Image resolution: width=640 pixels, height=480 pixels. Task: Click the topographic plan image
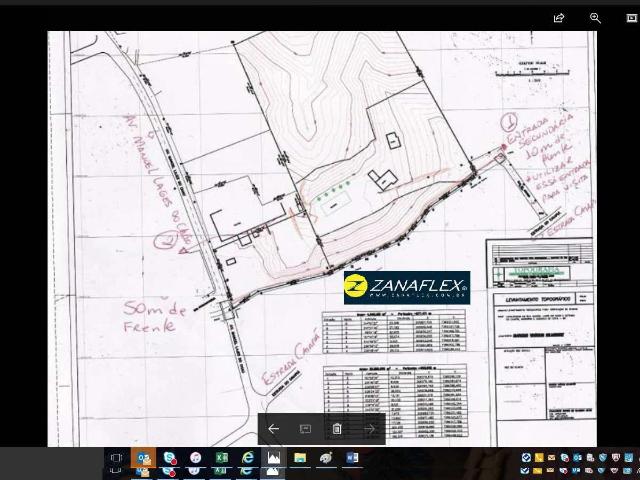pyautogui.click(x=322, y=239)
